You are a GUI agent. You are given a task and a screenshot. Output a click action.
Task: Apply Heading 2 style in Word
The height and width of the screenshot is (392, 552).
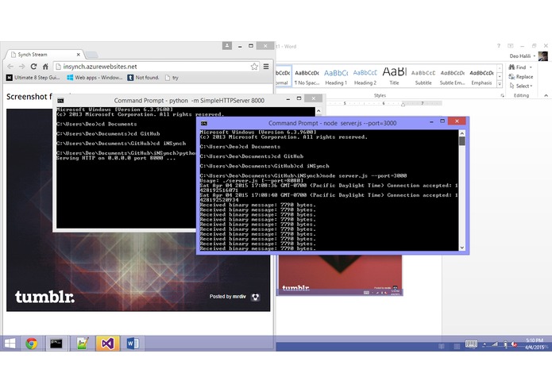click(365, 77)
